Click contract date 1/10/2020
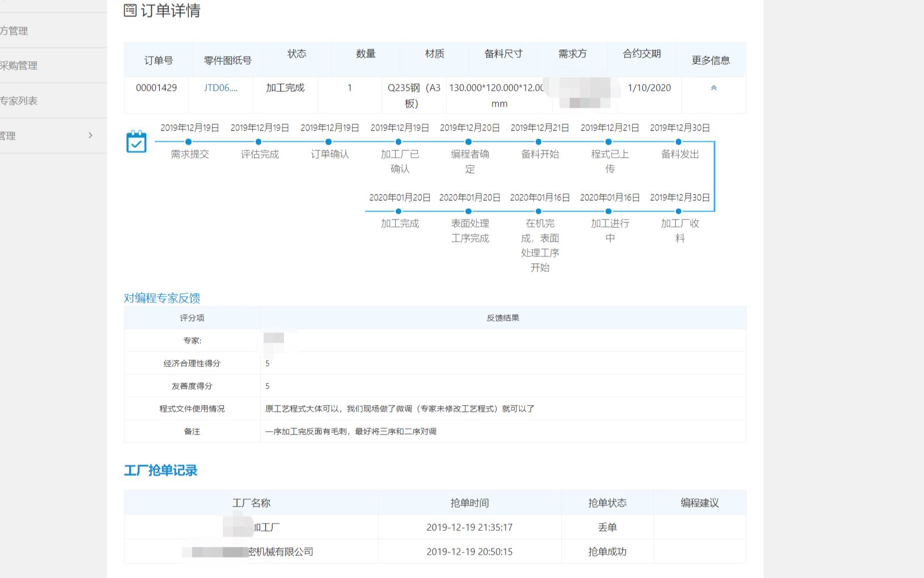 (649, 87)
